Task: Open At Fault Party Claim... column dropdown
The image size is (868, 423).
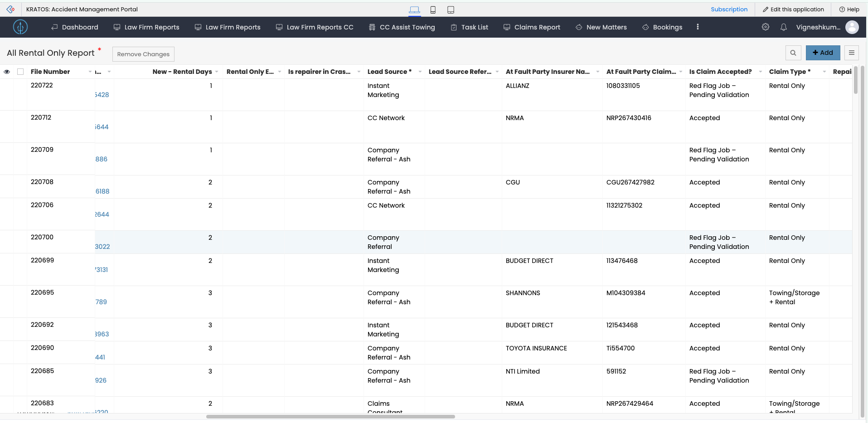Action: point(681,72)
